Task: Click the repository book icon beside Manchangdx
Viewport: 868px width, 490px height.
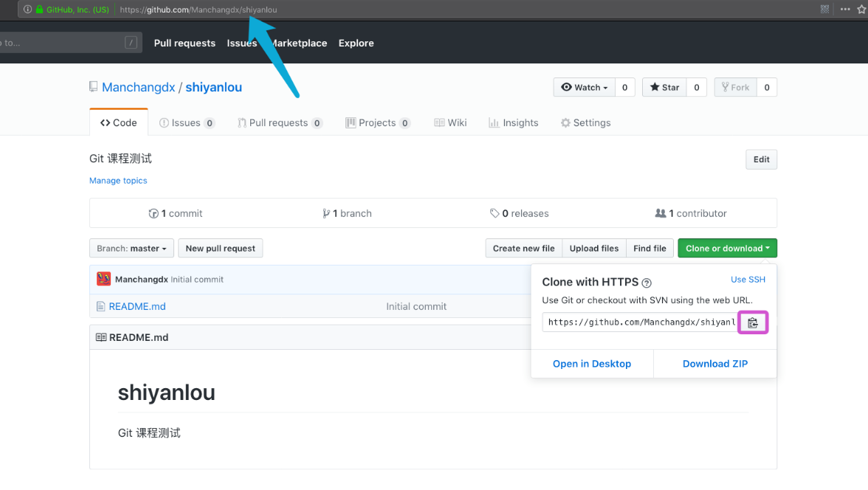Action: (x=94, y=87)
